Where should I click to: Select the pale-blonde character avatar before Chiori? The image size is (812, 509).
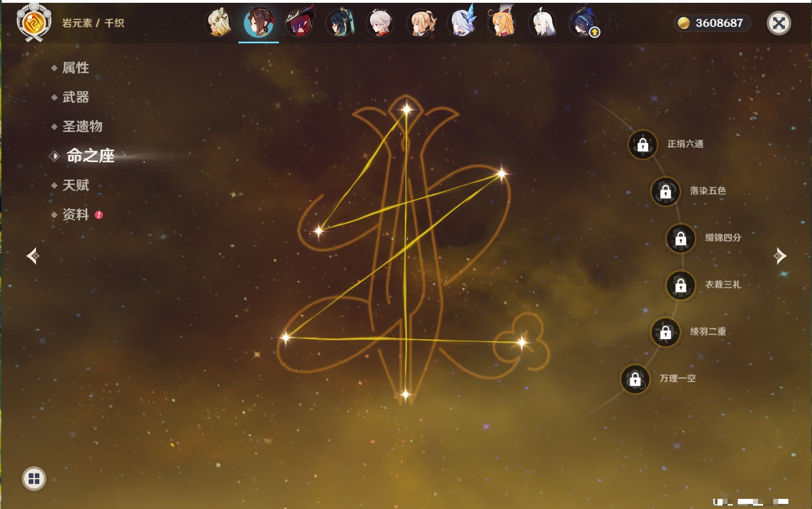(219, 23)
